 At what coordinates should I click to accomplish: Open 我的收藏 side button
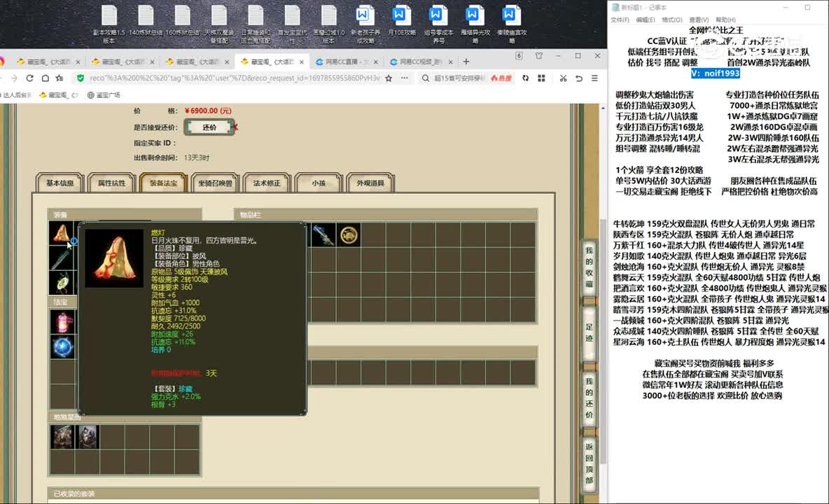[589, 267]
